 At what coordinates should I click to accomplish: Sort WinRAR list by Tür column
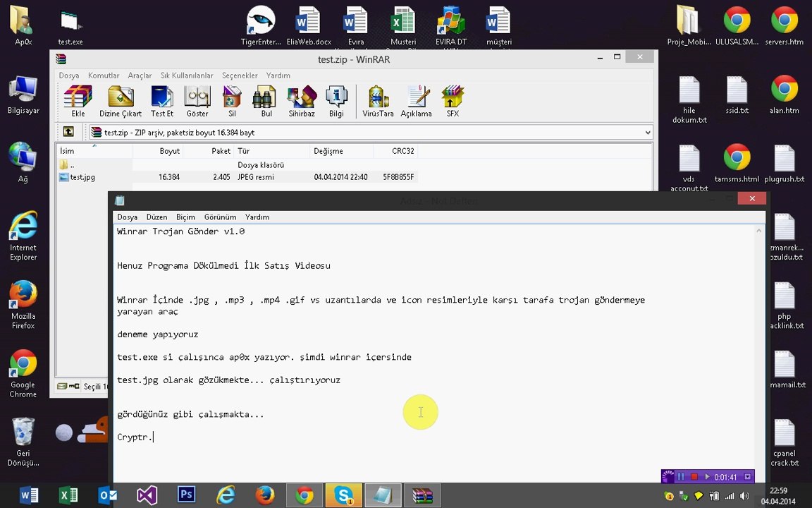click(271, 151)
